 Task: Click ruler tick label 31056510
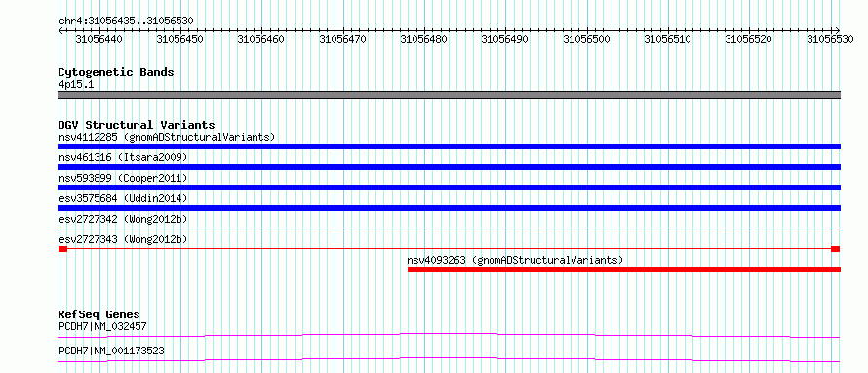coord(668,39)
